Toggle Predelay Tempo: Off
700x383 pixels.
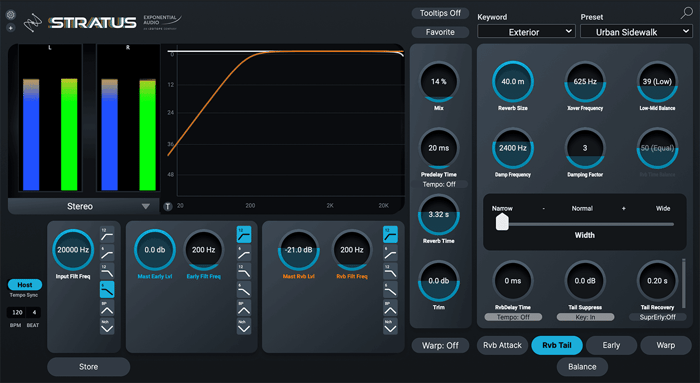(439, 184)
